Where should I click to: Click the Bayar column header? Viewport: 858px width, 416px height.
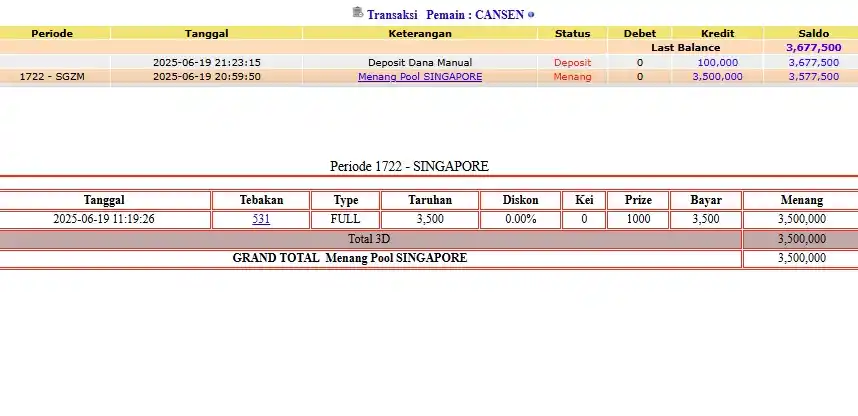(706, 200)
